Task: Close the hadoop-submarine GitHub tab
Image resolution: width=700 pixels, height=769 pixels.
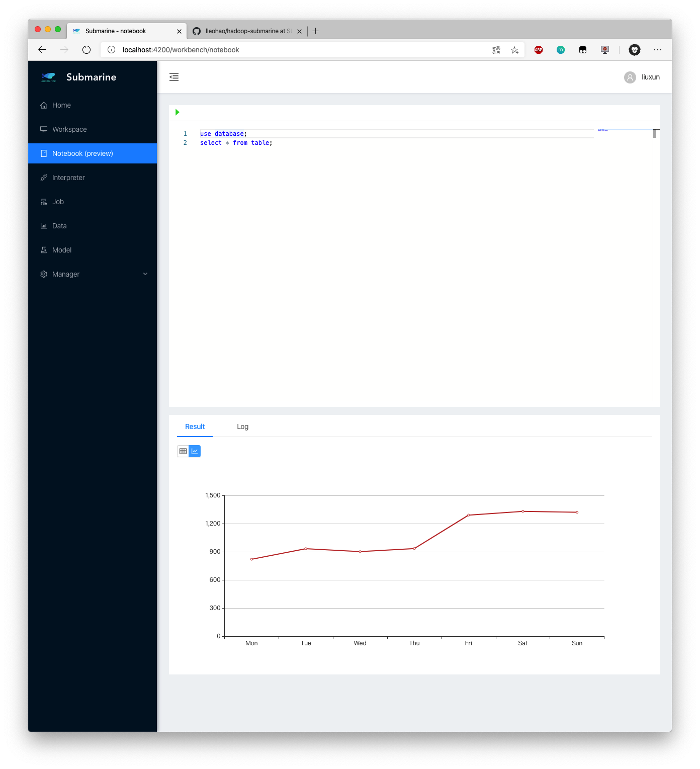Action: [299, 31]
